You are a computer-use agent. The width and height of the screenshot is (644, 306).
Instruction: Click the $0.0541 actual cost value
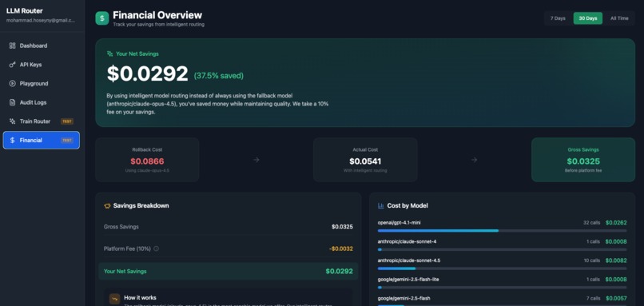click(365, 161)
